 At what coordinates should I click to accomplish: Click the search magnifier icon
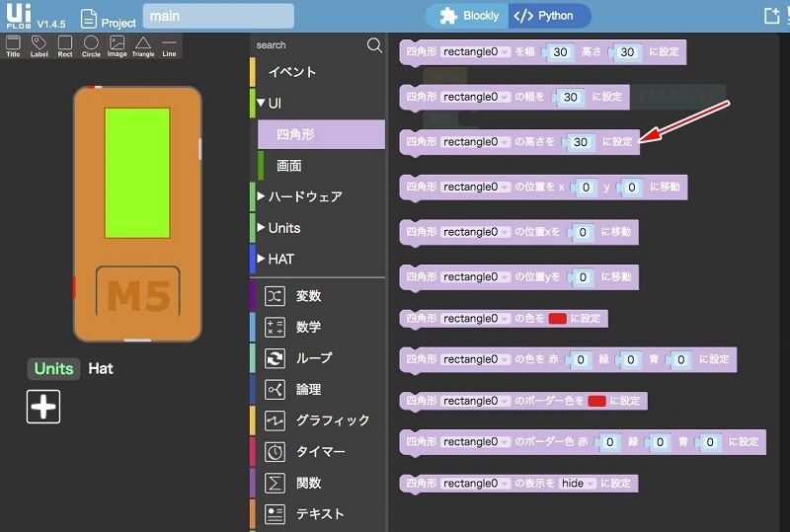coord(374,45)
